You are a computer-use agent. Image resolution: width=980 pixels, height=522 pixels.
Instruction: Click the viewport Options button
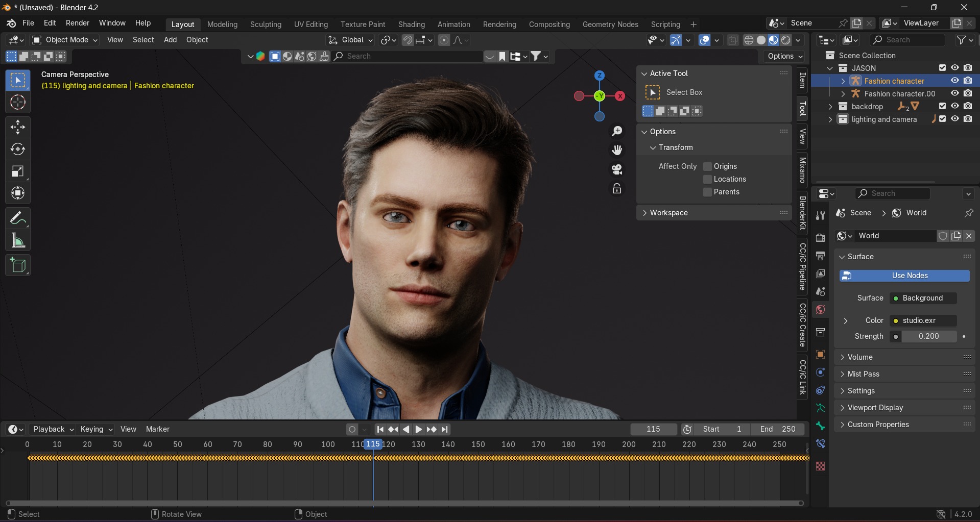click(x=785, y=56)
